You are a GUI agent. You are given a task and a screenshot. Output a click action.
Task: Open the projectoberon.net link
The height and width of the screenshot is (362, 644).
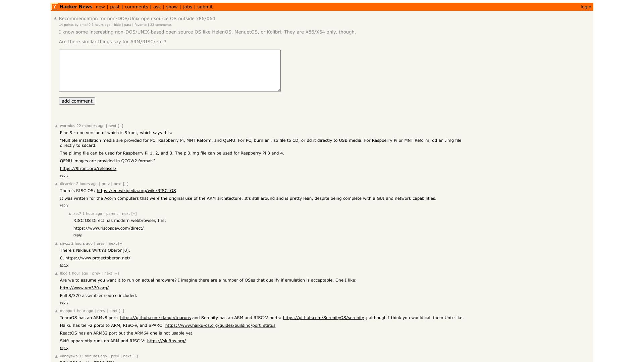(98, 258)
